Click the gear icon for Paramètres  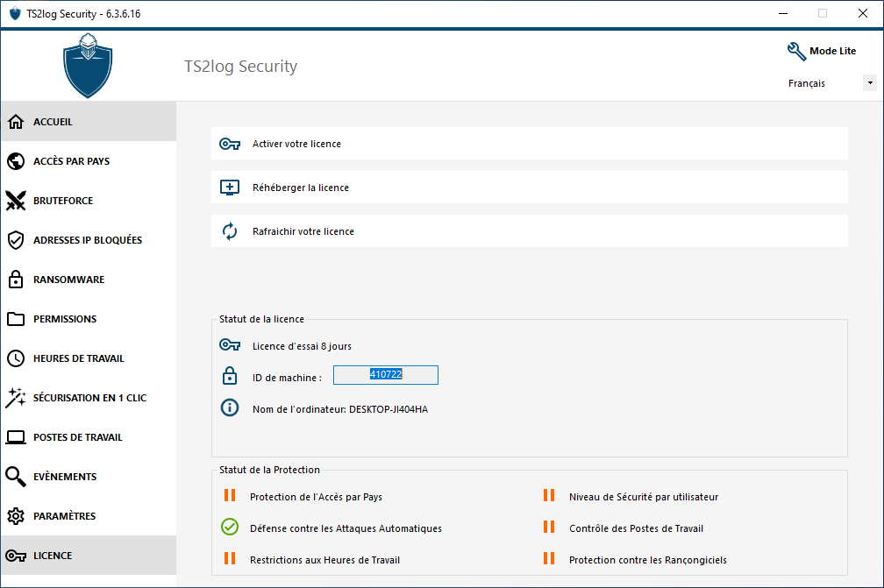[x=16, y=516]
